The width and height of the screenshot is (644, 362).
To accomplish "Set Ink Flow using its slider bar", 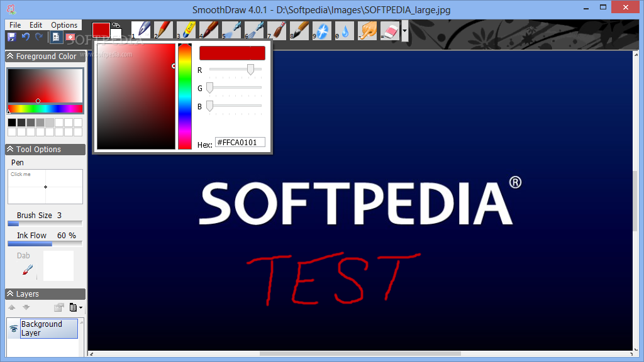I will 45,244.
